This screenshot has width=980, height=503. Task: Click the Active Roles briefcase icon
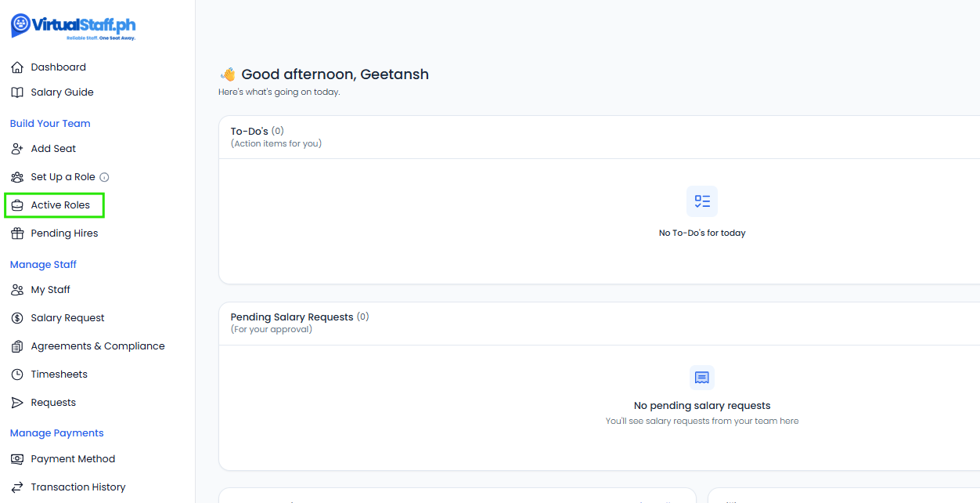click(x=17, y=205)
